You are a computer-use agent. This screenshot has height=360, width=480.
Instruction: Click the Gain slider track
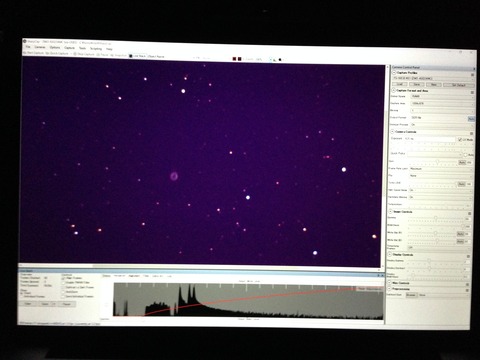click(x=432, y=162)
